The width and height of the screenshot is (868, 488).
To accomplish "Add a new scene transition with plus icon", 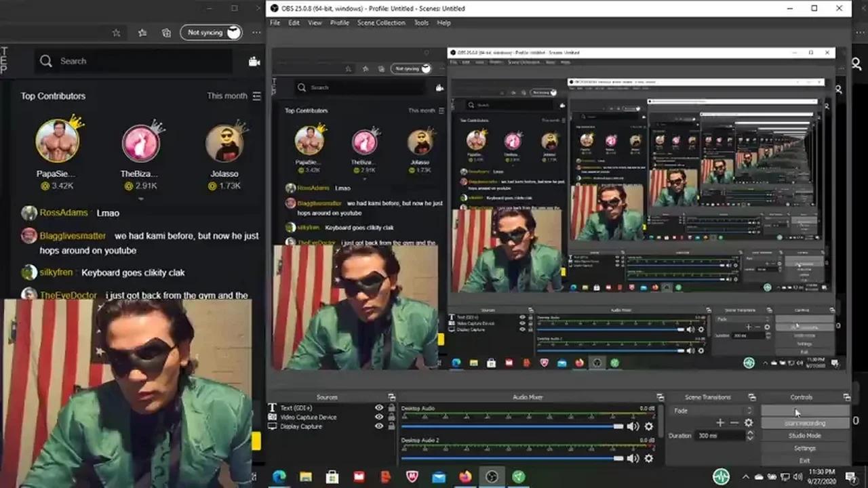I will click(x=720, y=423).
